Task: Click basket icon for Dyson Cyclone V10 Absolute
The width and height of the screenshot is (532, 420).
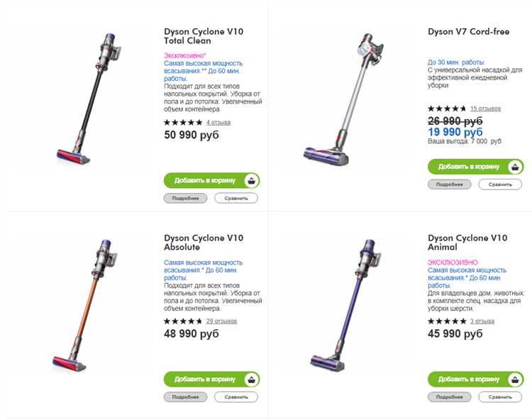Action: click(x=251, y=380)
